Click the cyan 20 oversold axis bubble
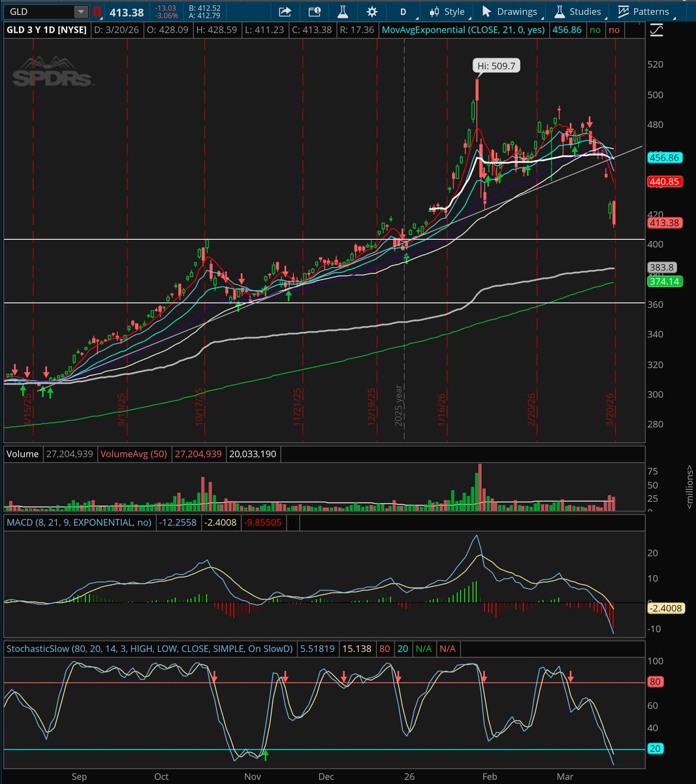 click(656, 749)
